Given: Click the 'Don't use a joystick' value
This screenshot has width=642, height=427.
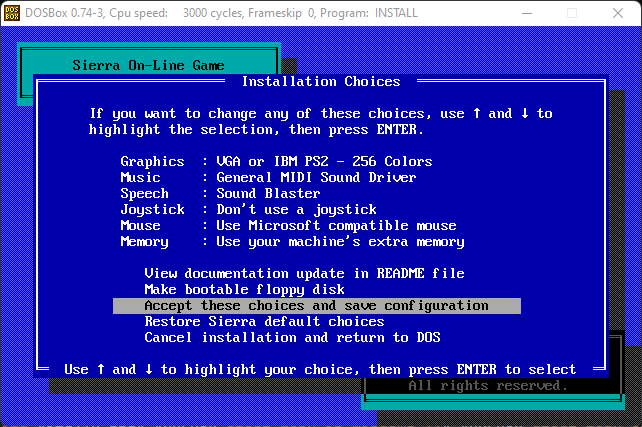Looking at the screenshot, I should [x=296, y=209].
